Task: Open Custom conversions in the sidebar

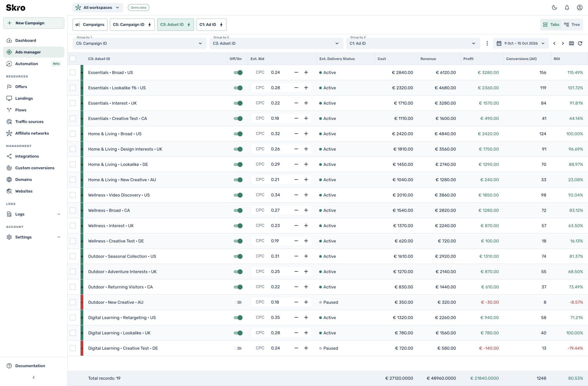Action: pos(34,168)
